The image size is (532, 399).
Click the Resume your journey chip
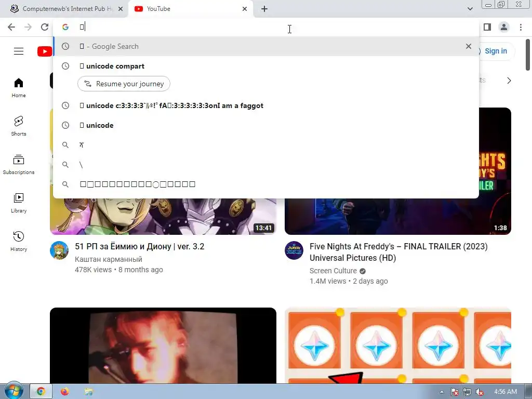pyautogui.click(x=124, y=84)
